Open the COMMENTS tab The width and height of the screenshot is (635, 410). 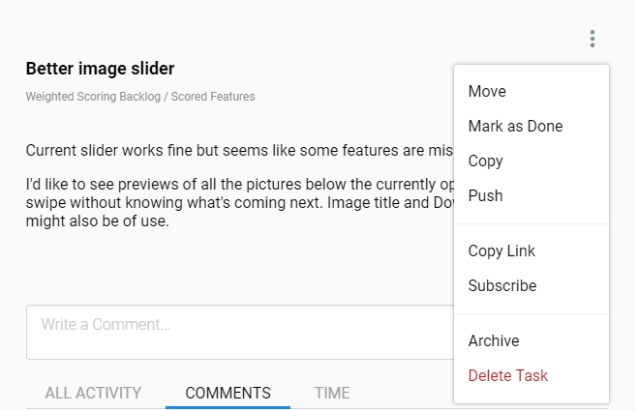(x=228, y=393)
